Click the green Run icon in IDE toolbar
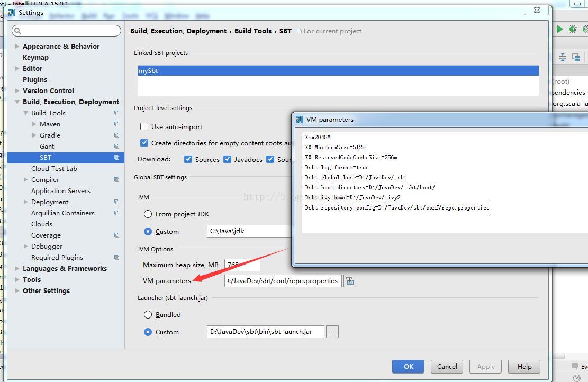The height and width of the screenshot is (382, 588). (559, 29)
